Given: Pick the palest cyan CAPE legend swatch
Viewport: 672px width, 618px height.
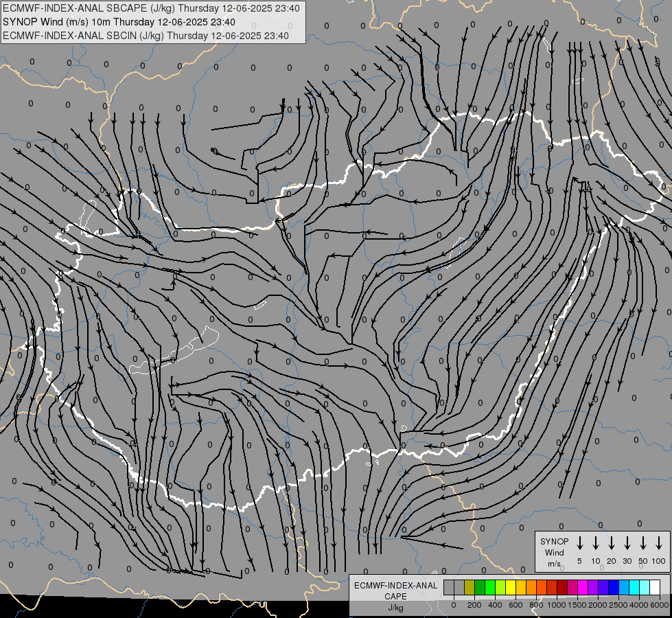Looking at the screenshot, I should pos(645,587).
